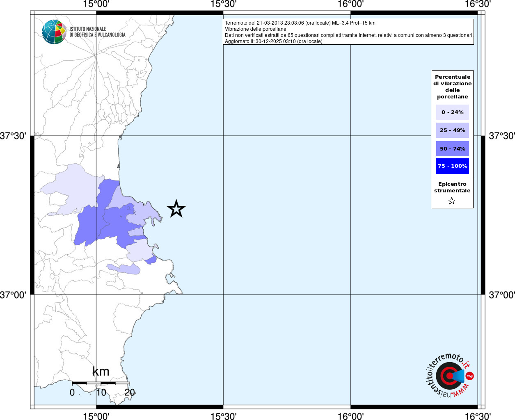Click the red question mark circle

click(x=470, y=376)
